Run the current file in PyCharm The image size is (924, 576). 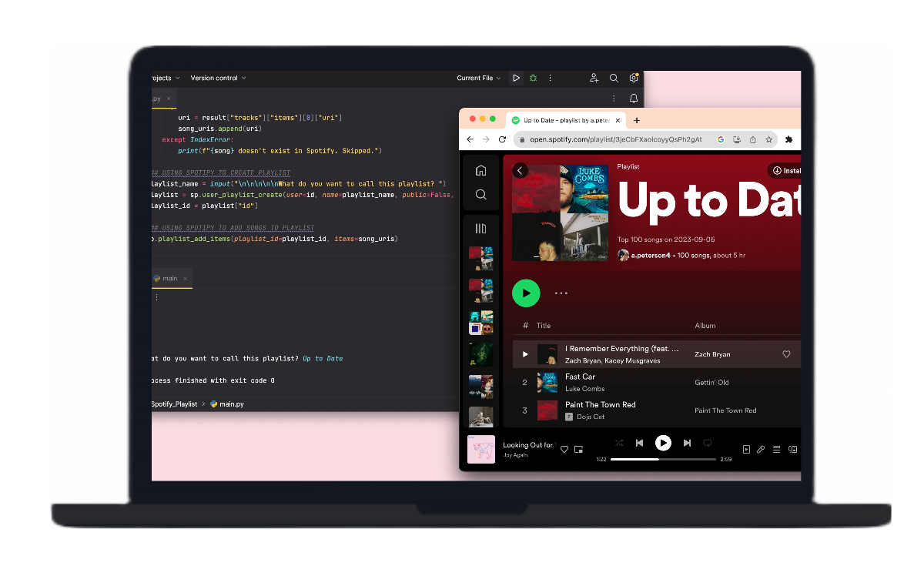point(516,78)
